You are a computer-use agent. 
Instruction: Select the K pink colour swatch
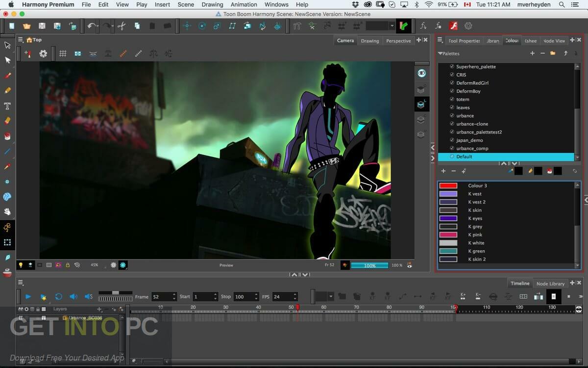(x=448, y=235)
